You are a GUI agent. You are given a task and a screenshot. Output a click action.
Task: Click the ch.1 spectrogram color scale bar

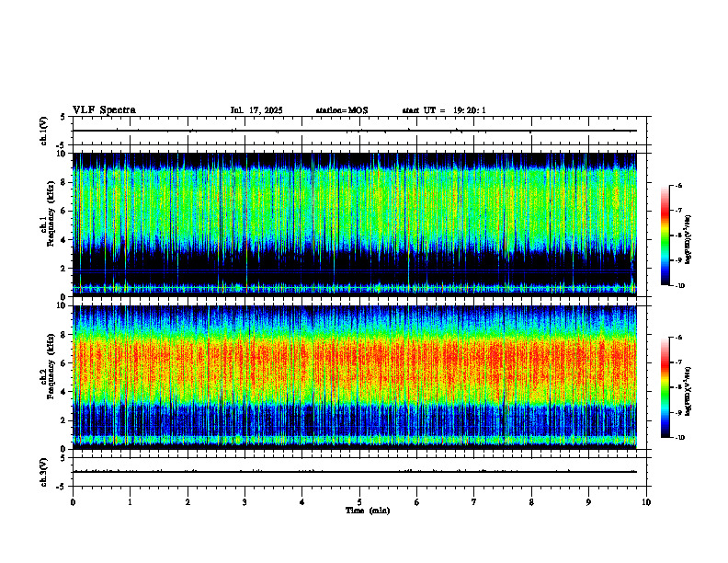(665, 236)
